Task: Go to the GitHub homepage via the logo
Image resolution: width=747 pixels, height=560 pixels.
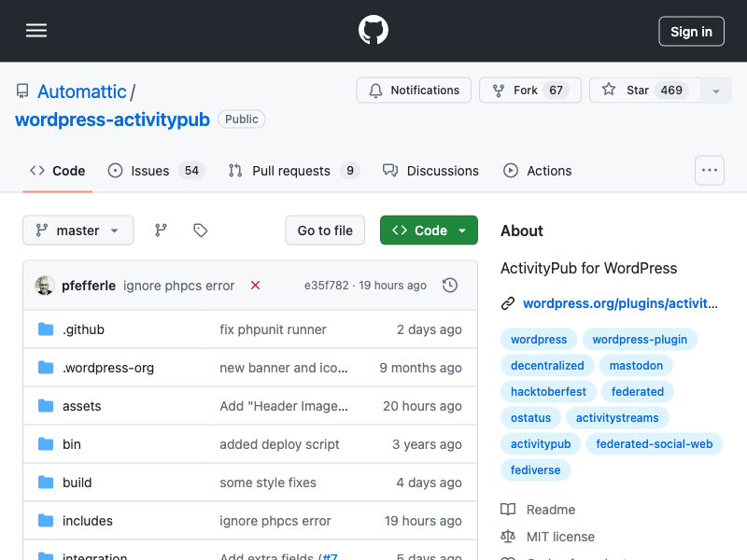Action: (x=373, y=30)
